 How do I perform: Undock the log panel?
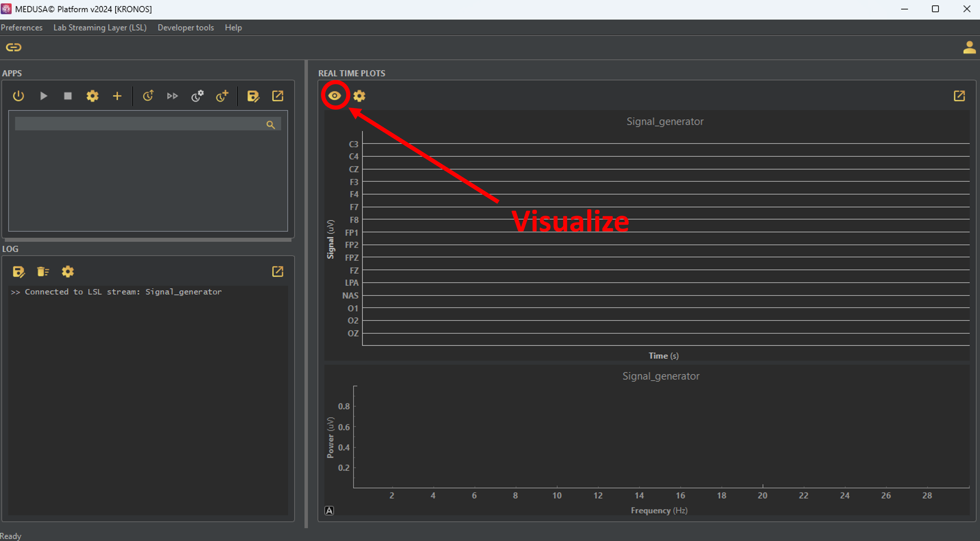click(278, 271)
